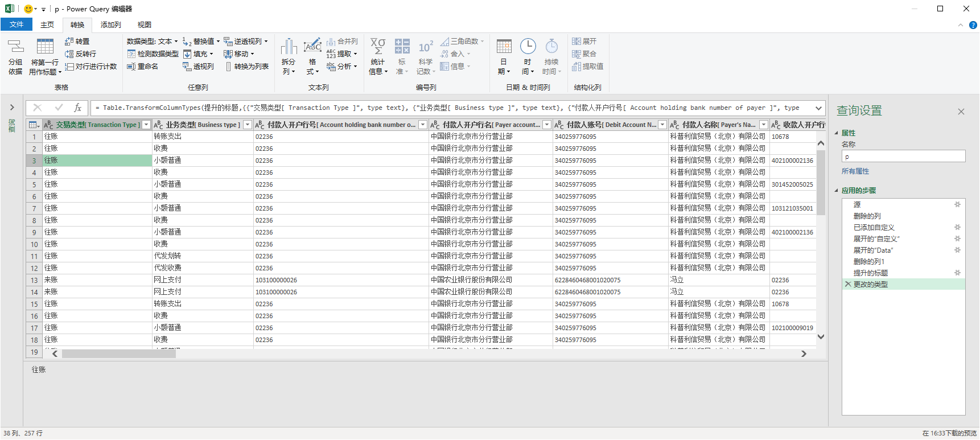The height and width of the screenshot is (440, 980).
Task: Click the fx formula function icon
Action: pos(78,108)
